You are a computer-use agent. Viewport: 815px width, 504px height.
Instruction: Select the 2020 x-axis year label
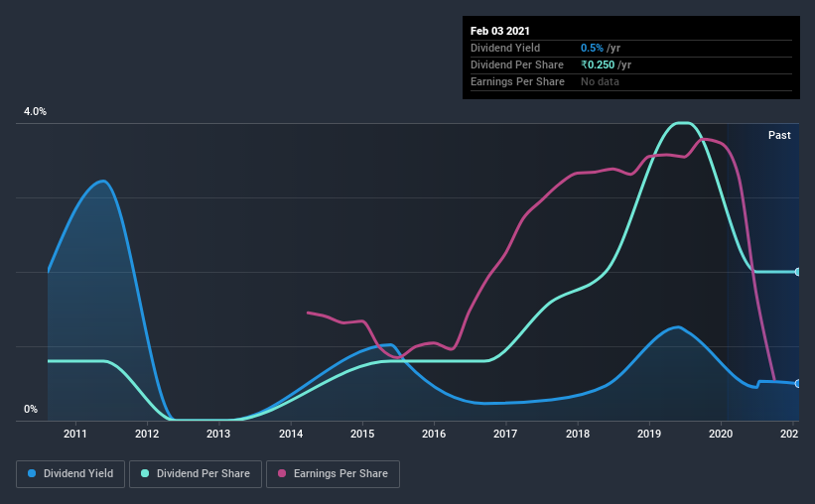721,434
